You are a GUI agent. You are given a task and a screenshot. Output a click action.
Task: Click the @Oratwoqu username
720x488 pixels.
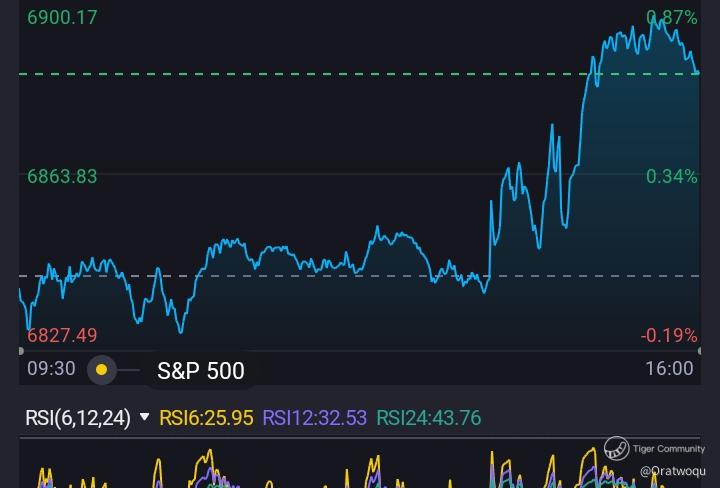(x=673, y=471)
